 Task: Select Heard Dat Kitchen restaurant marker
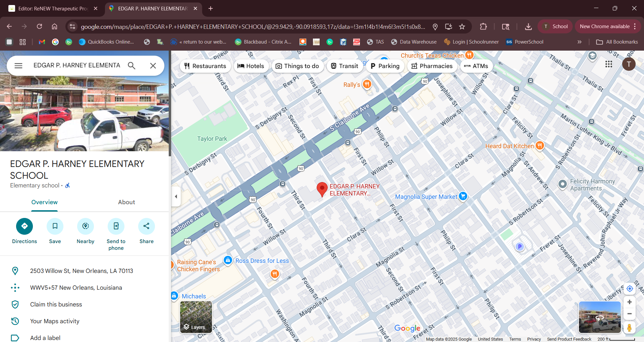pyautogui.click(x=540, y=146)
